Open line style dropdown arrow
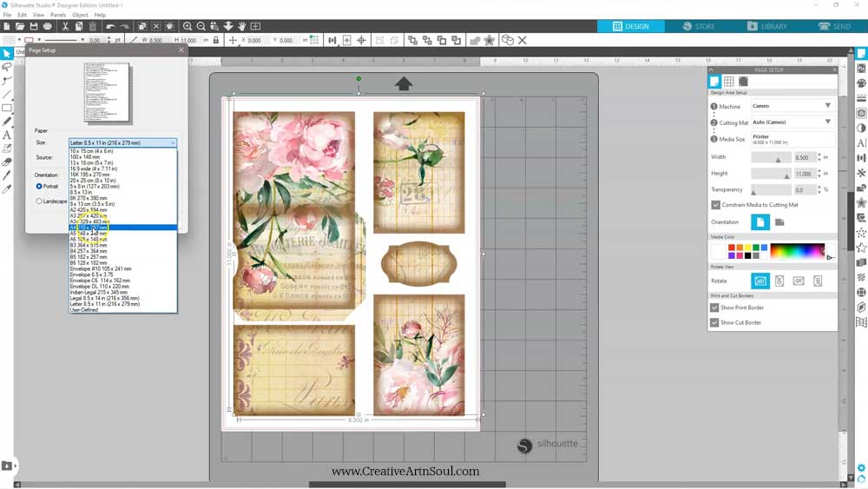Screen dimensions: 868x489 [82, 40]
